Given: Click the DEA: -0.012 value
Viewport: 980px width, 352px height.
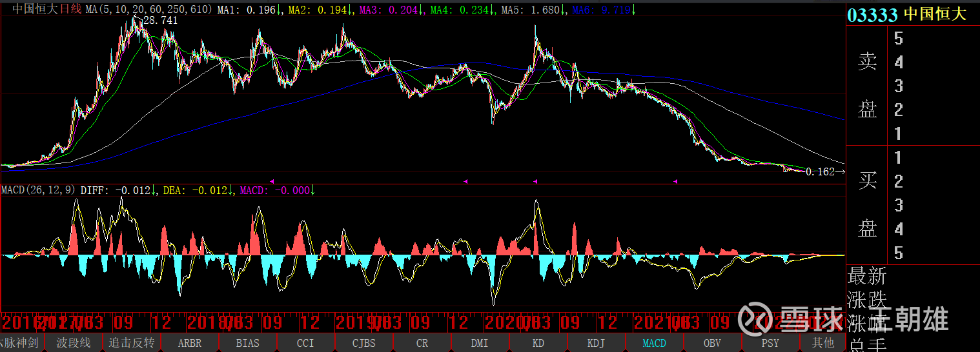Looking at the screenshot, I should 199,190.
